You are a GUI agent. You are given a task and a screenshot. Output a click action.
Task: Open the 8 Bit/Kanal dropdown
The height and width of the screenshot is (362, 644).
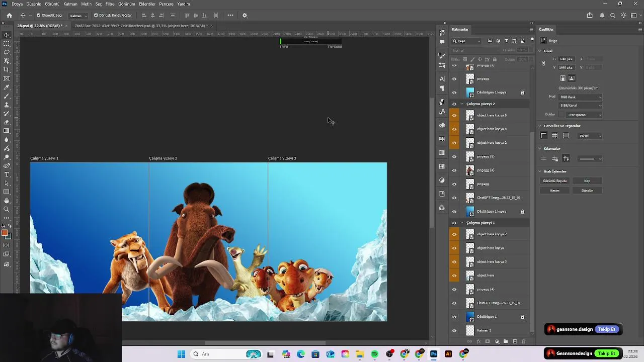pyautogui.click(x=580, y=106)
